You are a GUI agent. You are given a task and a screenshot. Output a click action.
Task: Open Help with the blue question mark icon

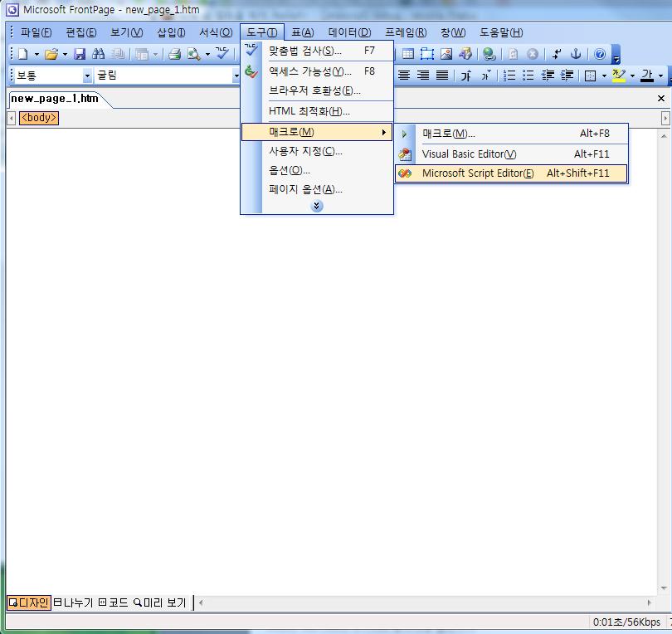click(x=600, y=54)
